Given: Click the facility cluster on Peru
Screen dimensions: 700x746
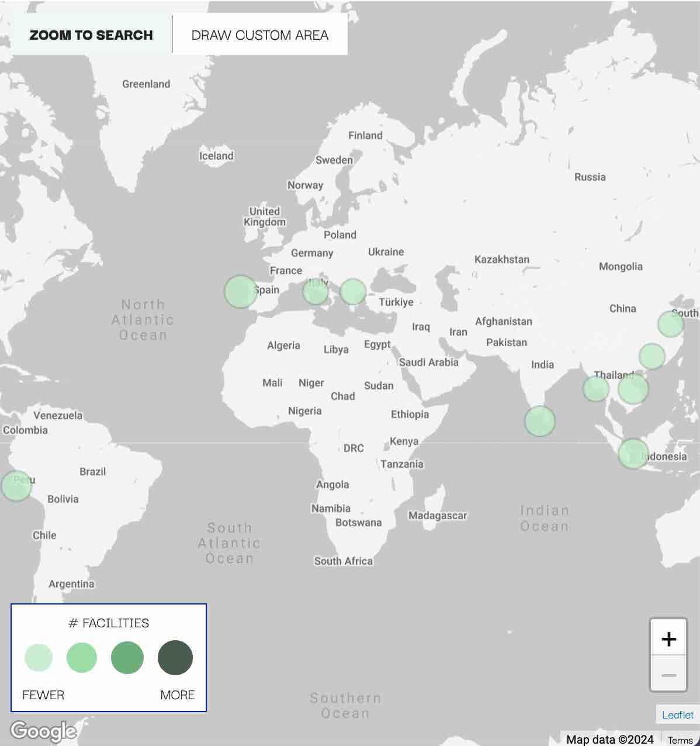Looking at the screenshot, I should [16, 486].
